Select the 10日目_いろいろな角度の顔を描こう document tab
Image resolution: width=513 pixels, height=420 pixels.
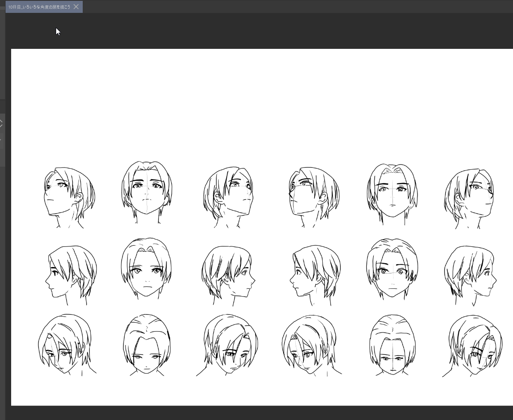39,7
